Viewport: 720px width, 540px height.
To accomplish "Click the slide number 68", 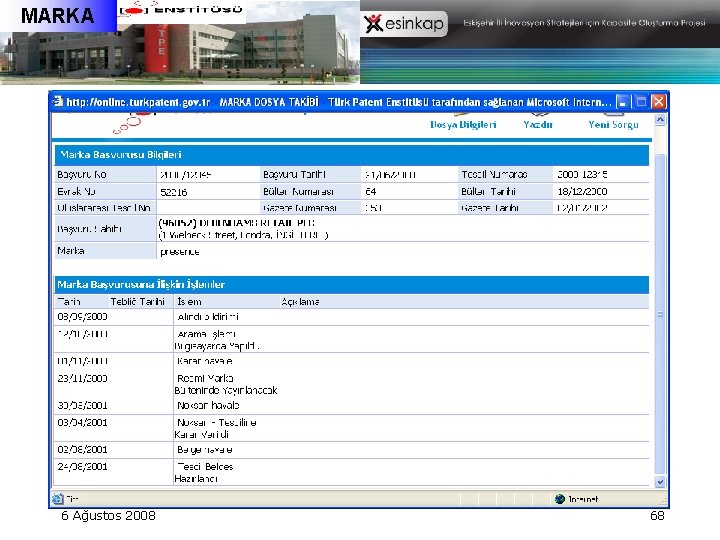I will pyautogui.click(x=657, y=516).
